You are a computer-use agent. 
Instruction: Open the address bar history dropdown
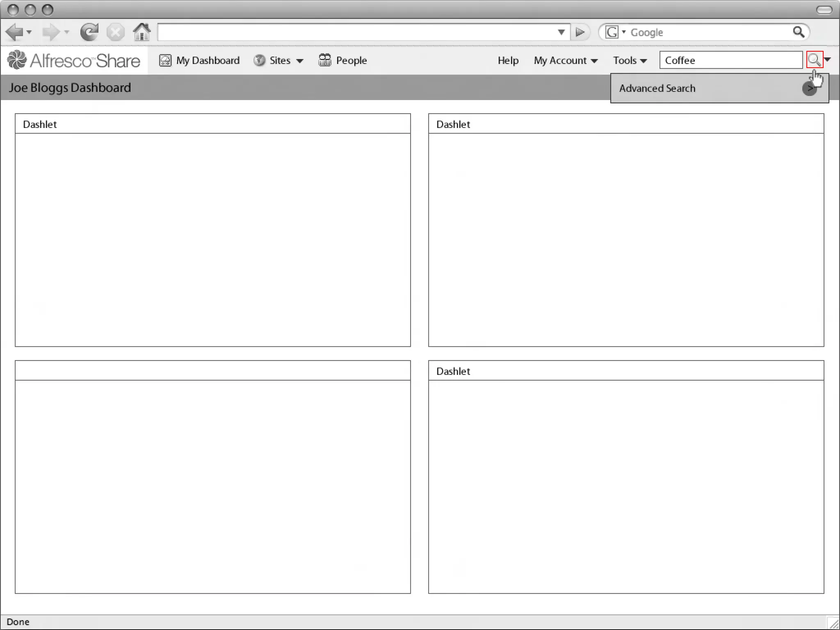[x=561, y=32]
